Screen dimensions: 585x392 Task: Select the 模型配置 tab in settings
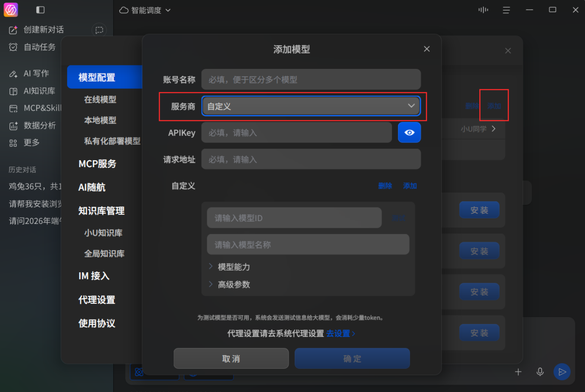click(105, 77)
